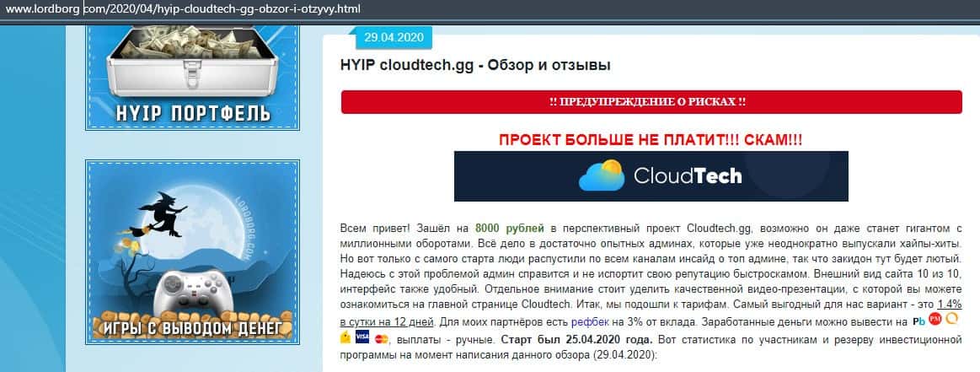Click the Mastercard icon
This screenshot has width=980, height=372.
tap(382, 339)
